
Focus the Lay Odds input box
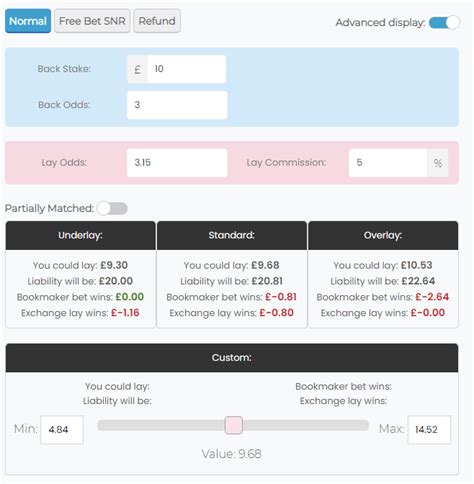pyautogui.click(x=177, y=163)
